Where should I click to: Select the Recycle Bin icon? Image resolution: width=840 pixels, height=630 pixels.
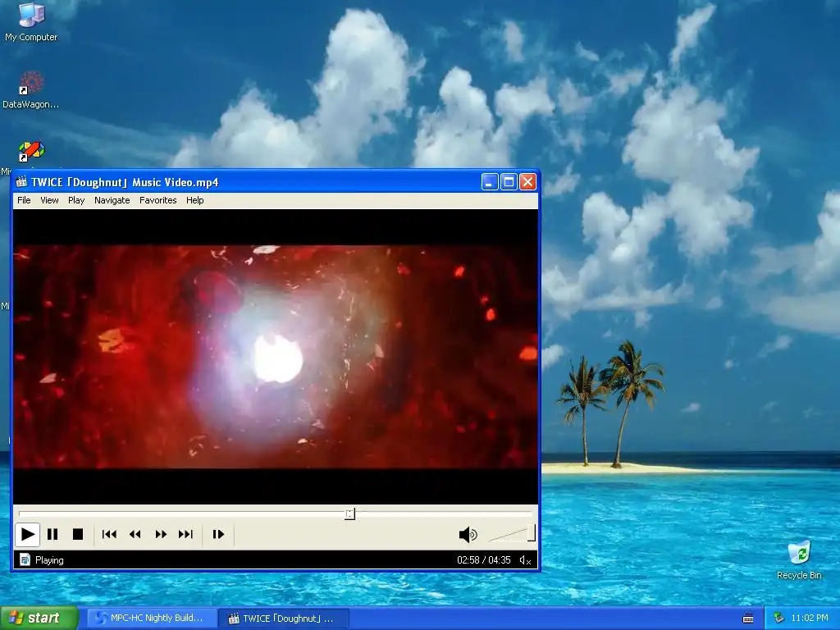click(x=799, y=560)
